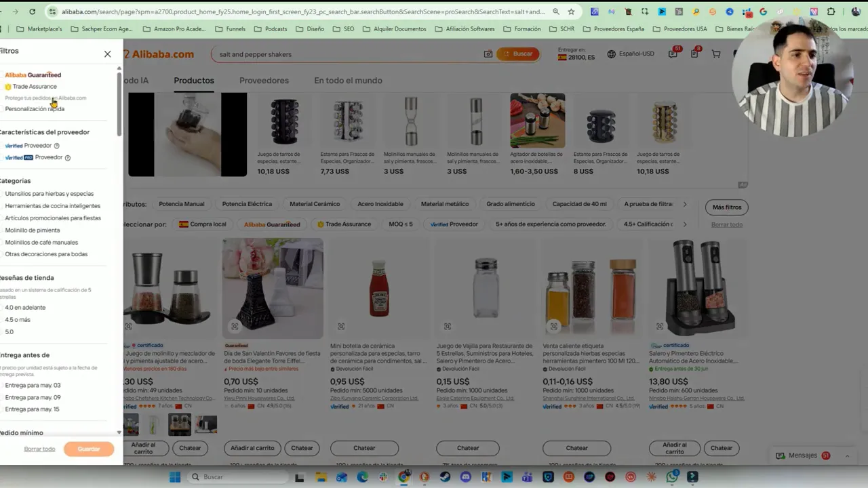Check Utensilios para hierbas y especias category
Screen dimensions: 868x488
(x=50, y=194)
